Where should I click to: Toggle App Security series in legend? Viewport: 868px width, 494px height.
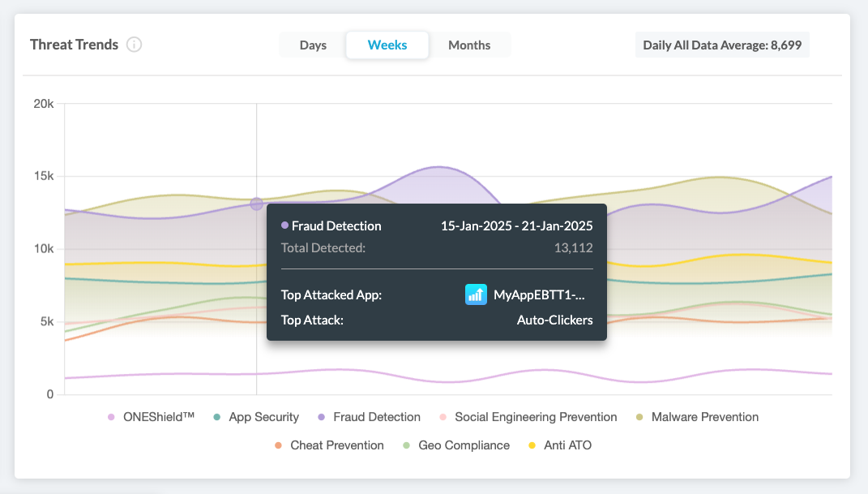pyautogui.click(x=263, y=417)
